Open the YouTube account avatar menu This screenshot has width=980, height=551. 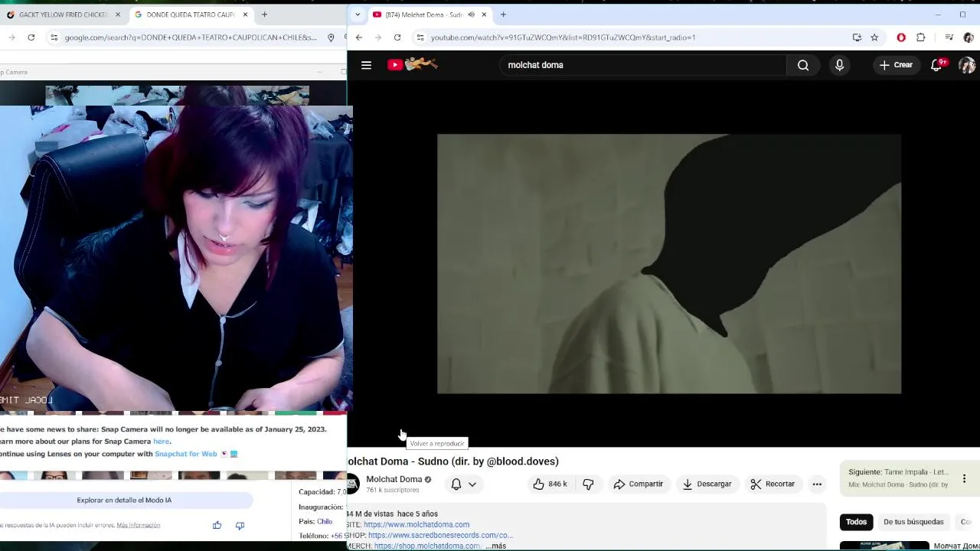tap(967, 65)
